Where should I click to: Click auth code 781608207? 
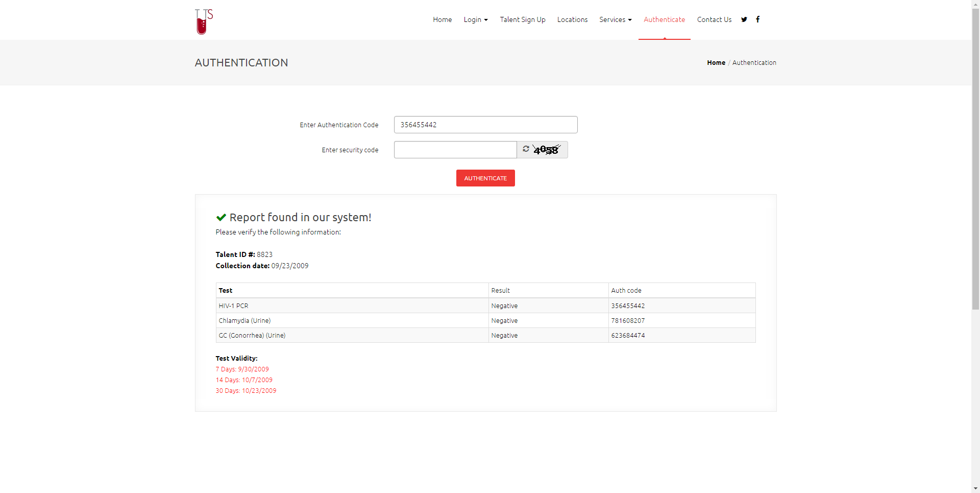(x=628, y=320)
